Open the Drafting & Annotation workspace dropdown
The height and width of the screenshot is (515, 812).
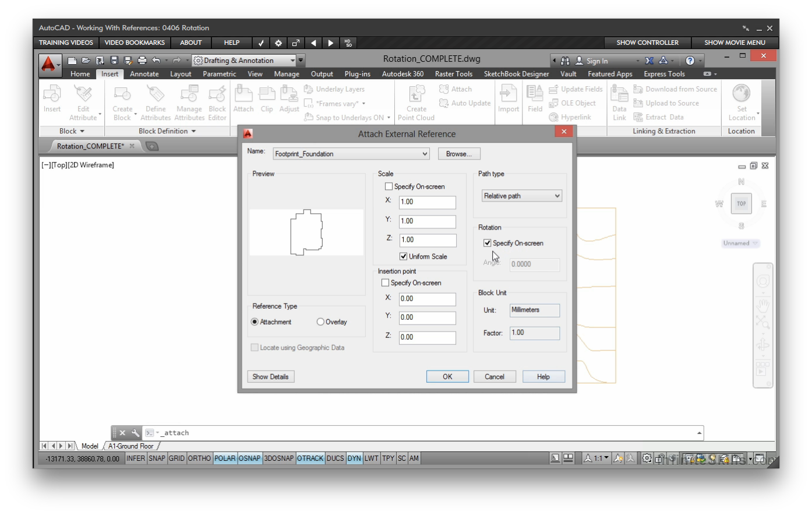[x=244, y=60]
